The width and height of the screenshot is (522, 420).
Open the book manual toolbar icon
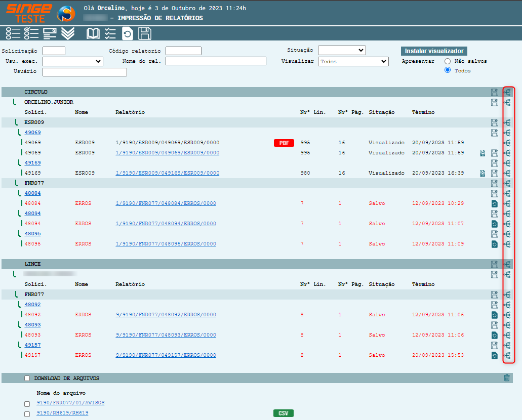tap(93, 33)
